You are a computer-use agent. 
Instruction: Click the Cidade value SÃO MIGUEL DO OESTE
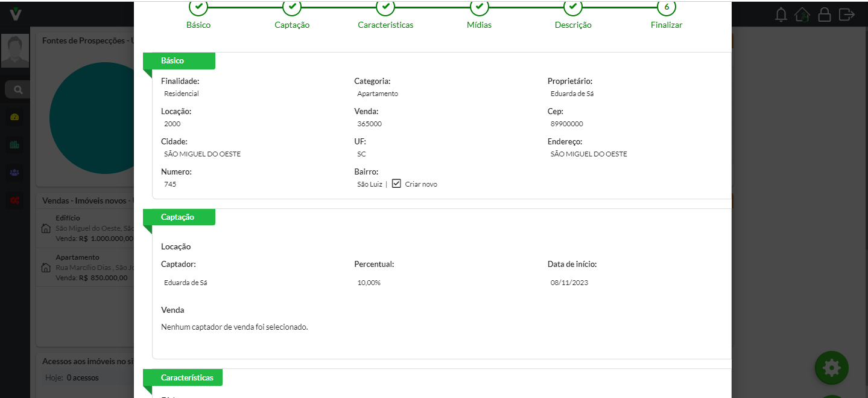coord(202,154)
